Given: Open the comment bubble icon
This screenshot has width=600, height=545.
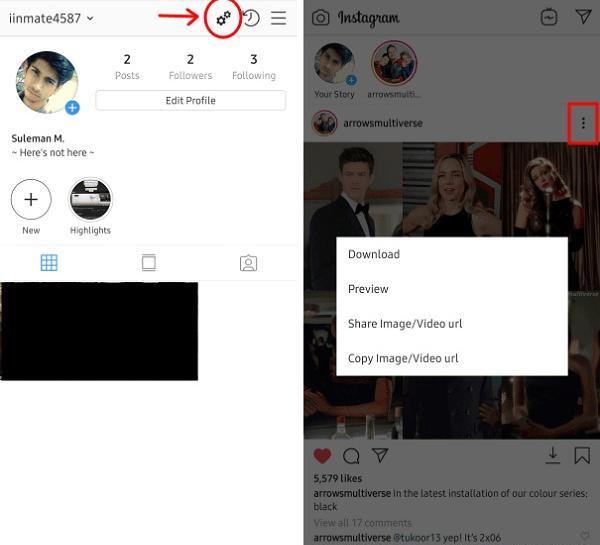Looking at the screenshot, I should point(351,456).
